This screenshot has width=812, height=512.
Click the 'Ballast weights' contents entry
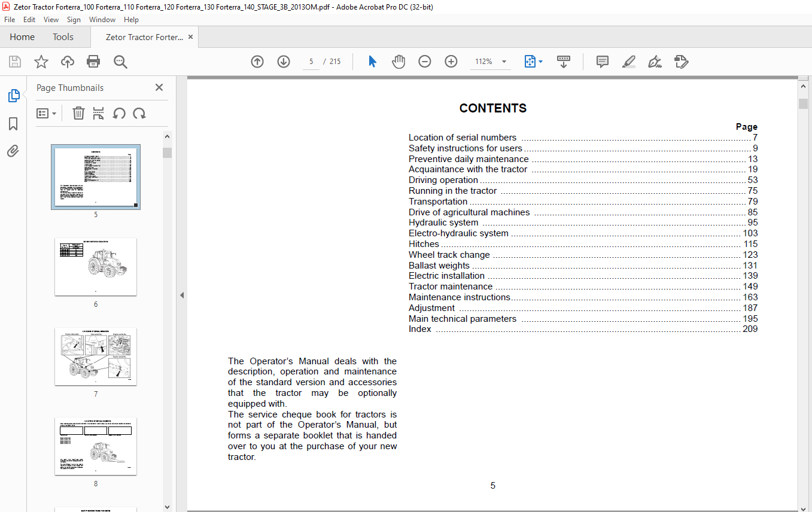click(x=583, y=266)
